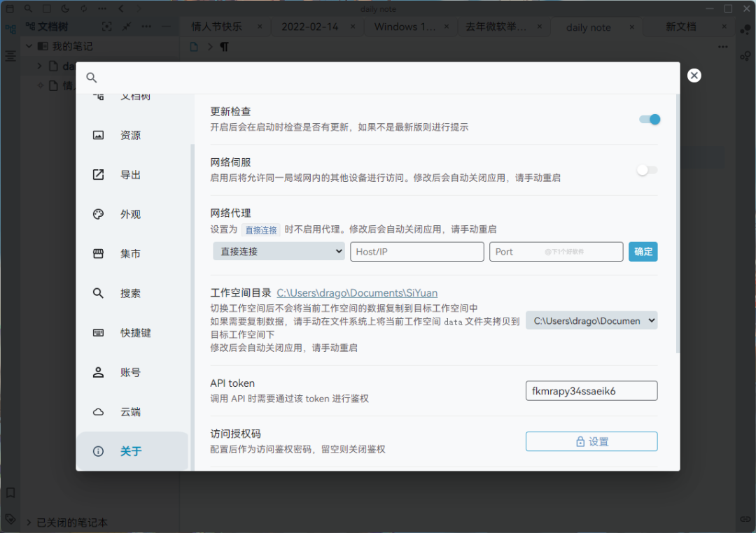Click the API token input field
Image resolution: width=756 pixels, height=533 pixels.
tap(591, 390)
